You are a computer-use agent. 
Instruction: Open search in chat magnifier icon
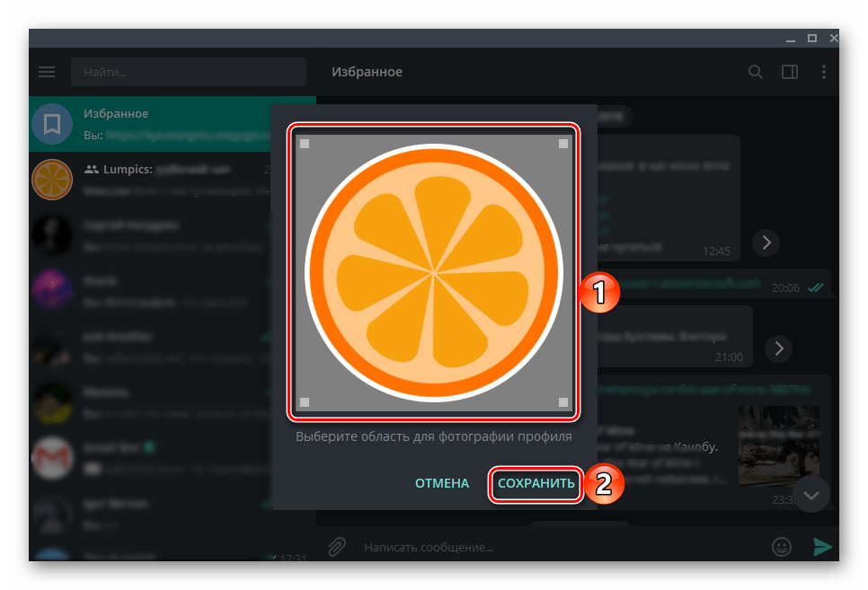point(755,72)
